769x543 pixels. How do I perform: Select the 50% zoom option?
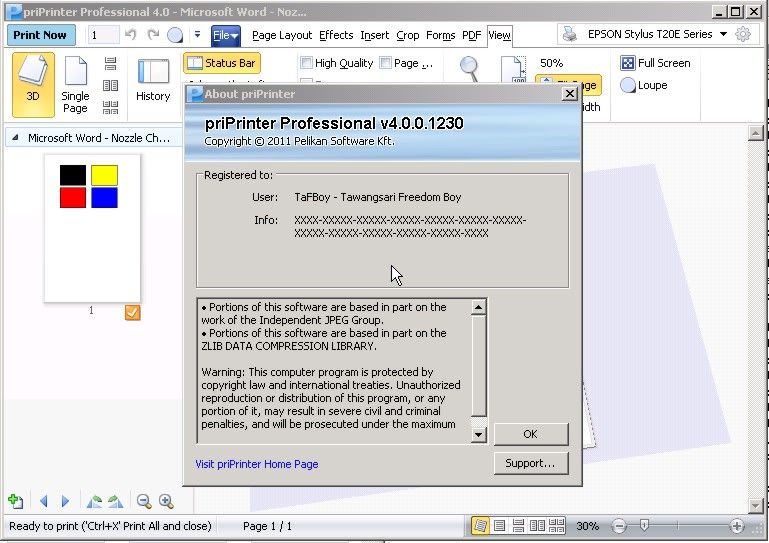[x=551, y=63]
